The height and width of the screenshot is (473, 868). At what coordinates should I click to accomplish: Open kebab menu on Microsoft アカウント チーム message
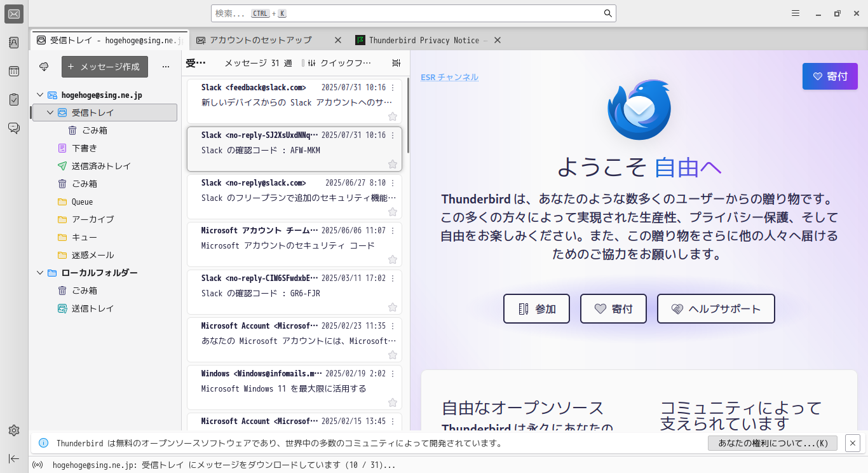point(393,231)
